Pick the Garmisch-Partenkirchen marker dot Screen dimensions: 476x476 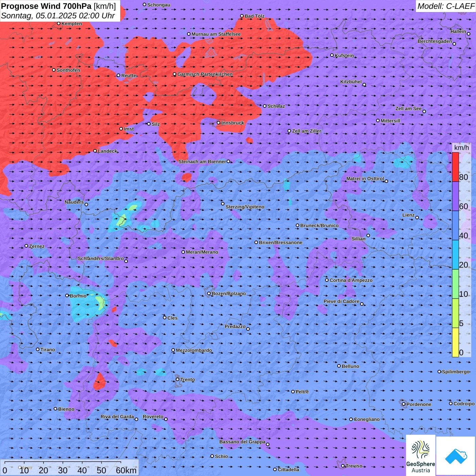tap(175, 74)
